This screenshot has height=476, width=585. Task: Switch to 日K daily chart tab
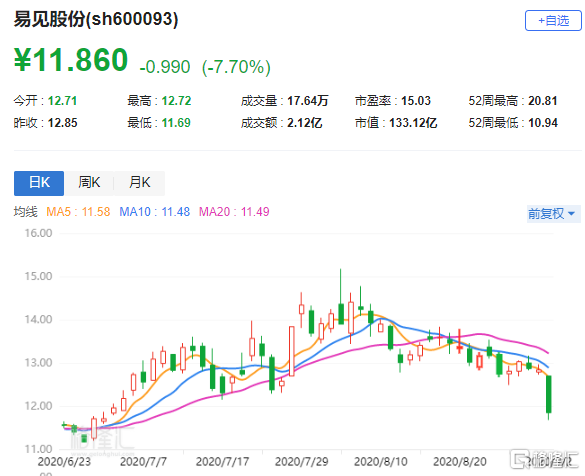(x=39, y=183)
